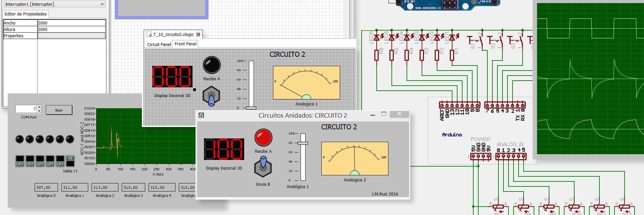Image resolution: width=644 pixels, height=215 pixels.
Task: Click the red Recibe A LED indicator
Action: pos(263,137)
